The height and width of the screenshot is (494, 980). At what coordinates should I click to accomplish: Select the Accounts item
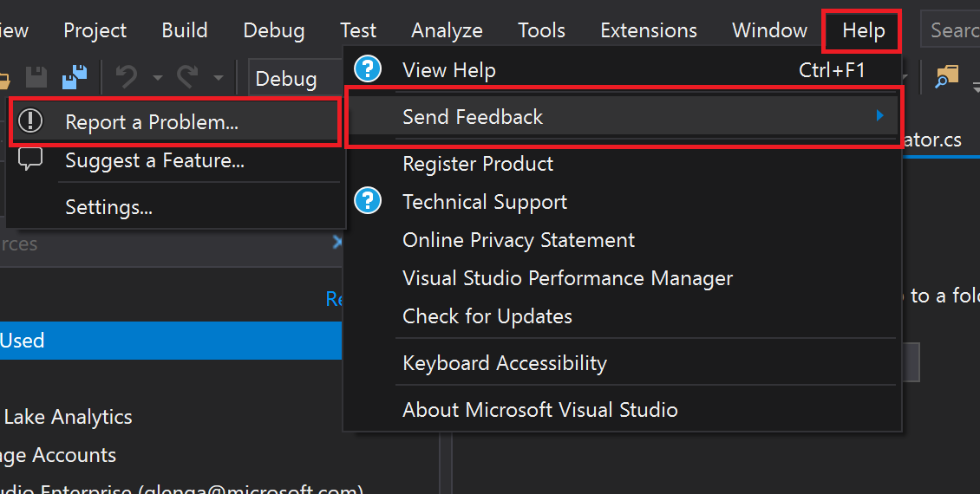[x=58, y=455]
